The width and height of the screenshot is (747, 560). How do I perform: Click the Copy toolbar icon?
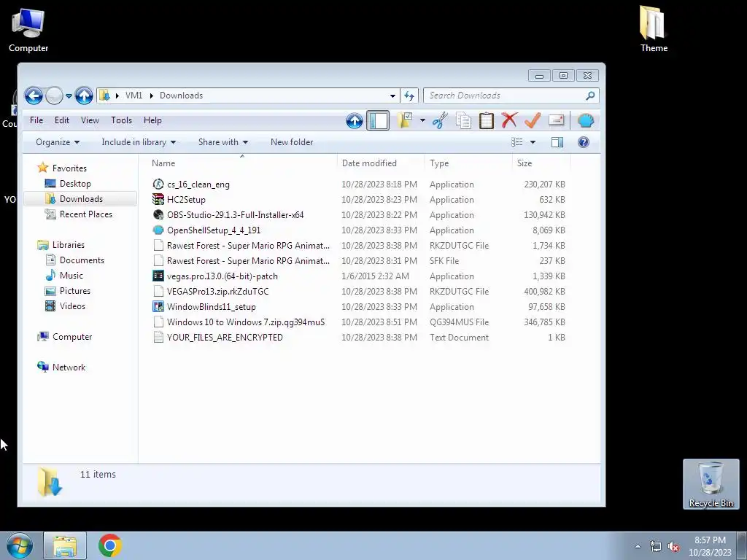[463, 120]
